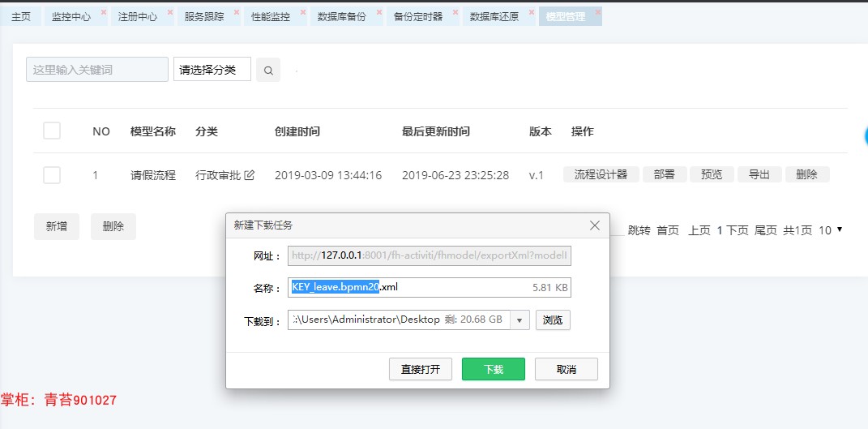Close the 数据库备份 tab with its red x
The height and width of the screenshot is (429, 868).
pos(378,11)
